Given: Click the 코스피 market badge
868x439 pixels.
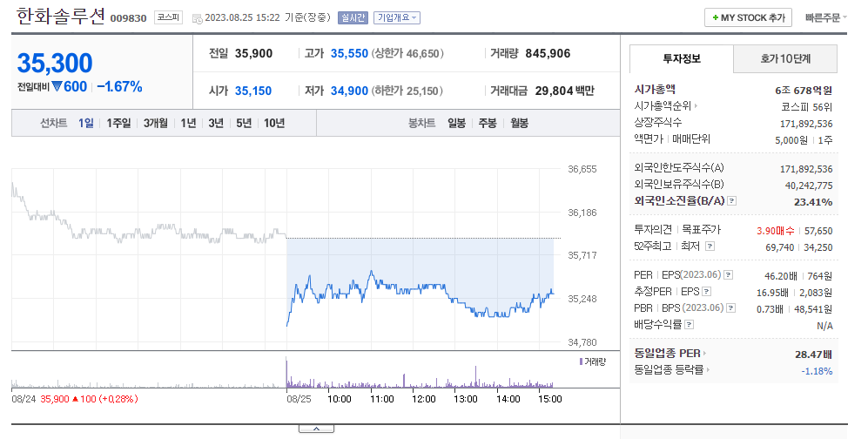Looking at the screenshot, I should [x=168, y=17].
